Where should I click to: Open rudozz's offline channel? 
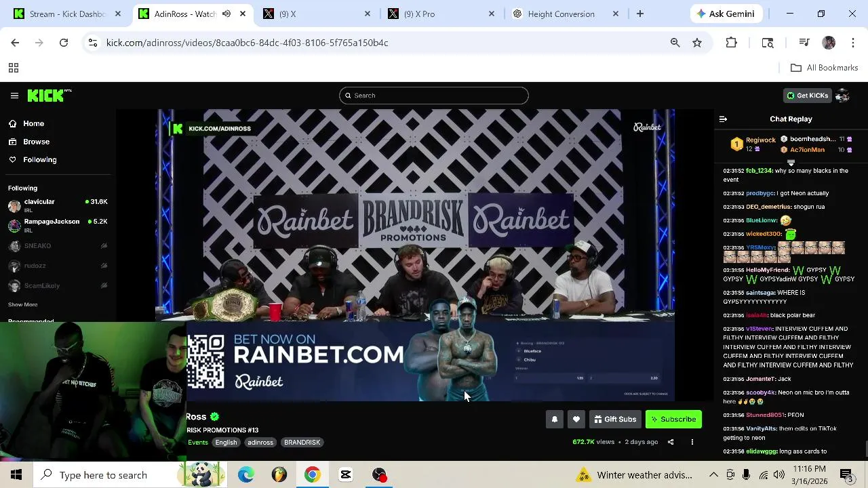[x=58, y=266]
